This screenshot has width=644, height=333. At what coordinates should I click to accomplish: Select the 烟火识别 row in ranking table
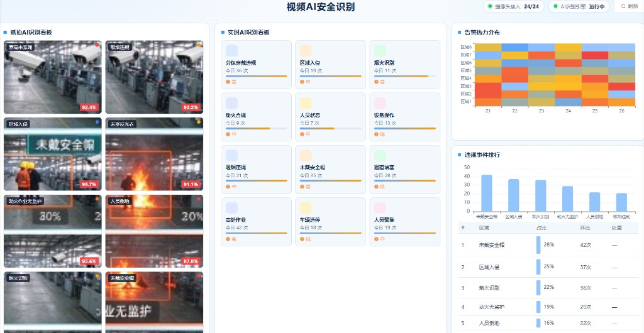pos(548,288)
